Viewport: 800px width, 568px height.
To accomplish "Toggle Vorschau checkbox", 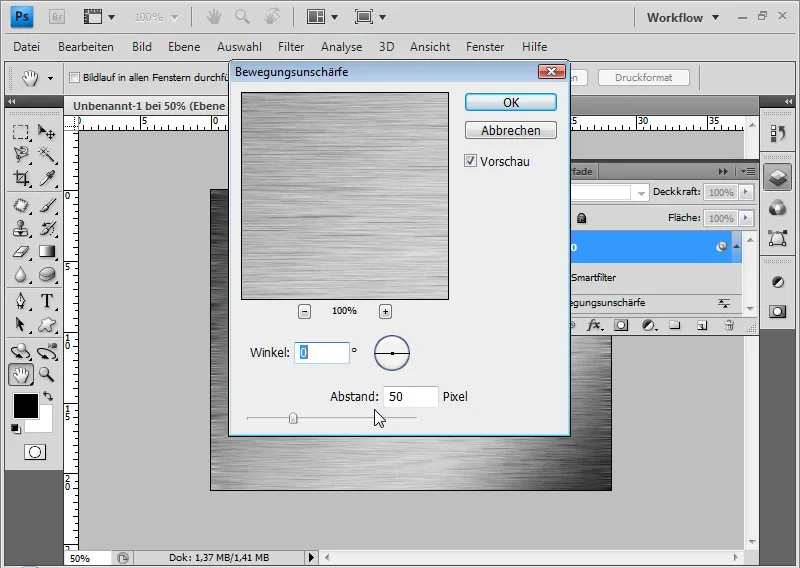I will [470, 161].
